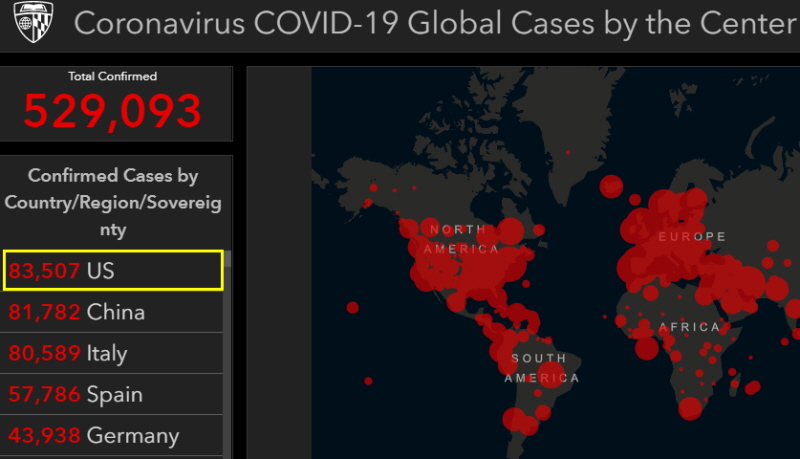This screenshot has width=800, height=459.
Task: Click the Johns Hopkins shield logo
Action: coord(34,21)
